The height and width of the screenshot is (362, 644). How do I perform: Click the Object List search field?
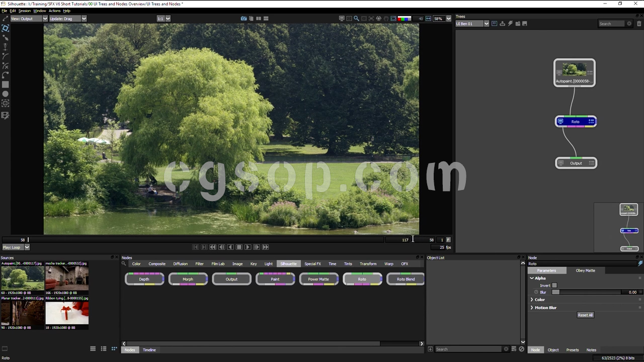(469, 349)
